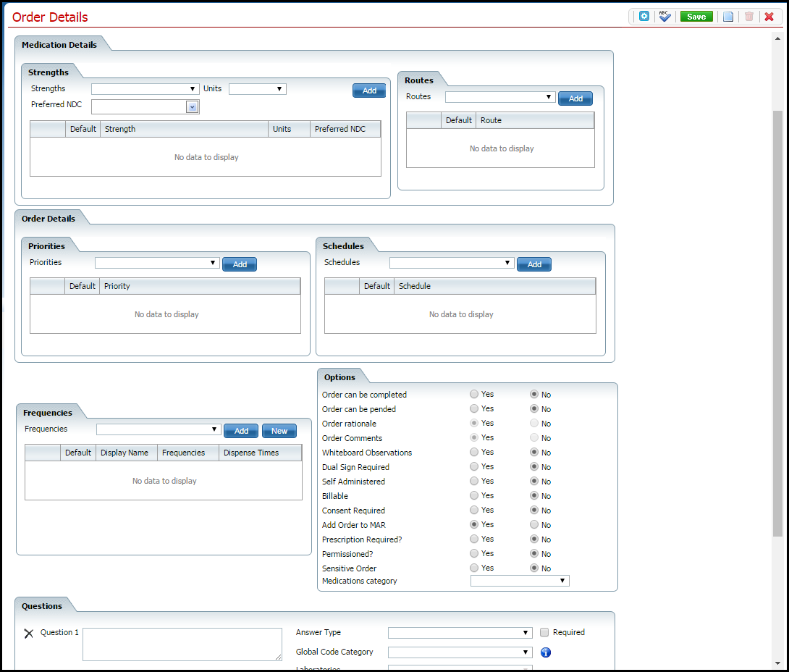Click the copy document icon in the toolbar
Image resolution: width=789 pixels, height=672 pixels.
727,16
